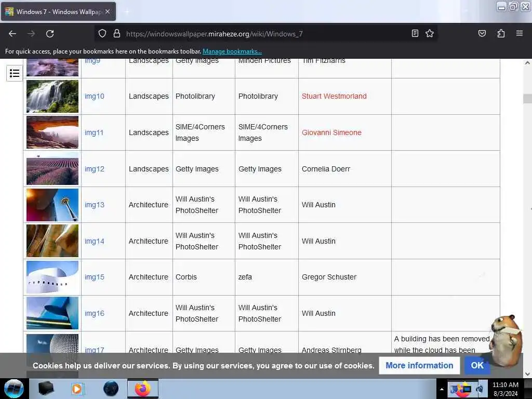Open the lavender field thumbnail for img12

52,169
